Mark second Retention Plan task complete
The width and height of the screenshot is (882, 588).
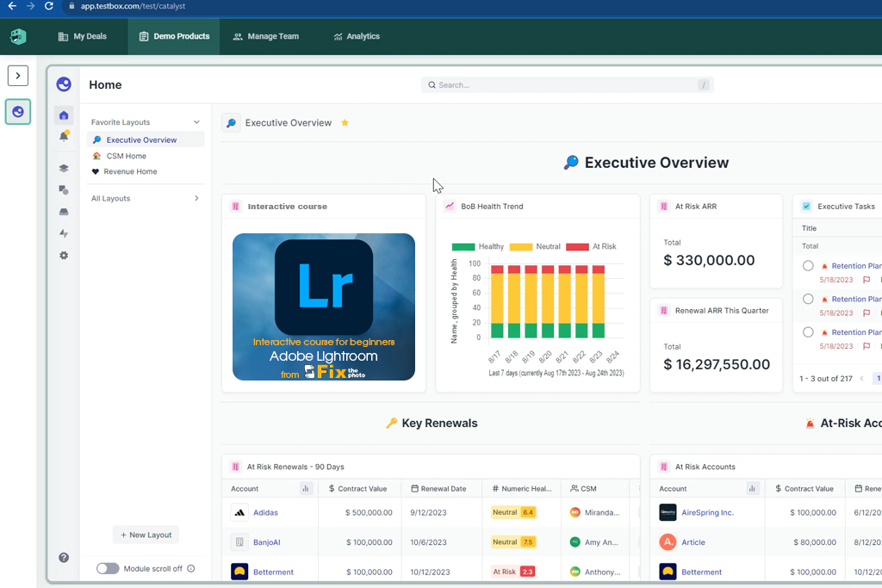point(808,299)
